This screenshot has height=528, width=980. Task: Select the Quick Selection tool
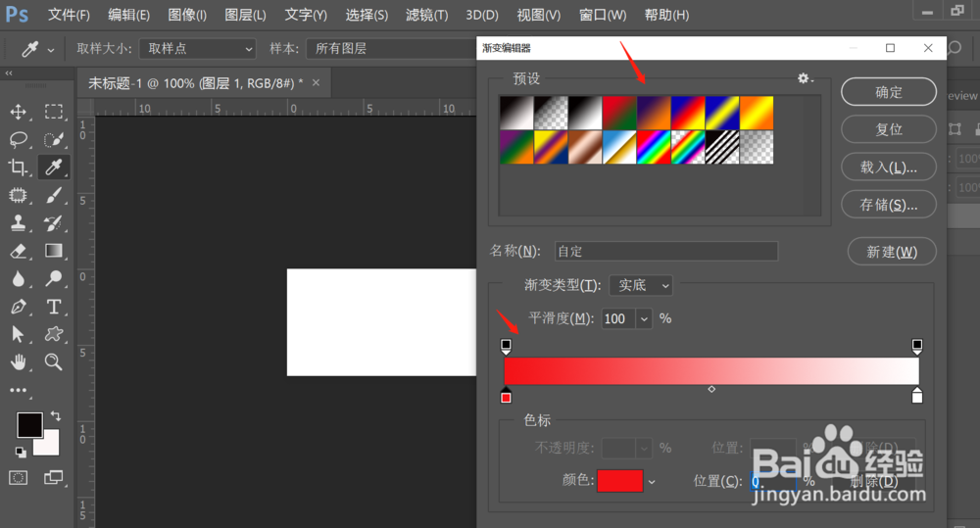coord(54,139)
